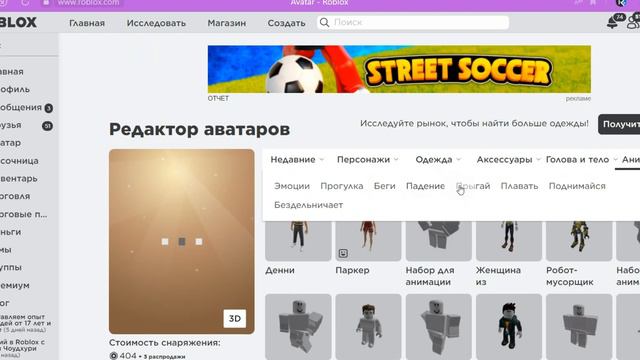Select the Падение animation submenu item
This screenshot has width=640, height=360.
425,186
